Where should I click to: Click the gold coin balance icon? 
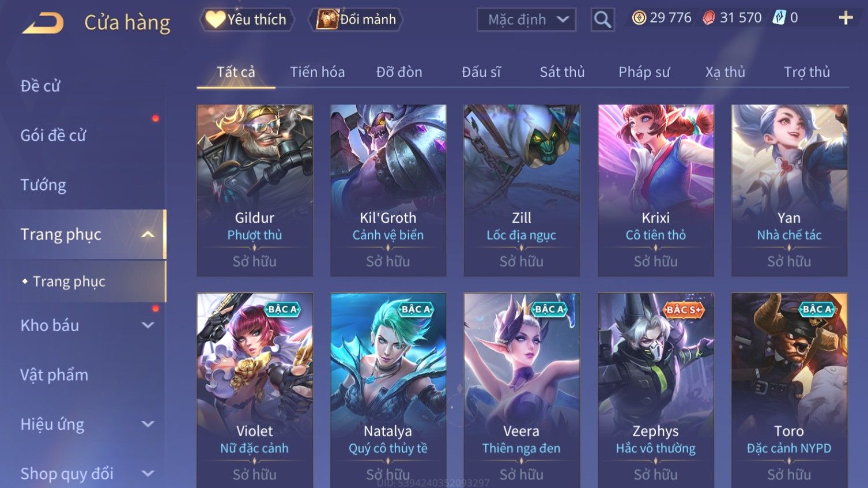click(x=639, y=18)
